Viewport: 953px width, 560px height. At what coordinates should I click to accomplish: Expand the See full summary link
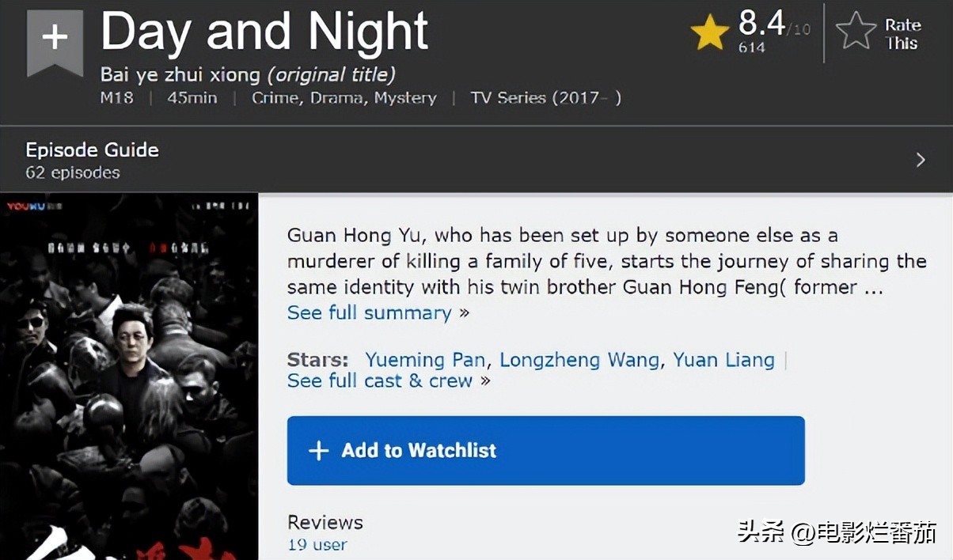370,312
